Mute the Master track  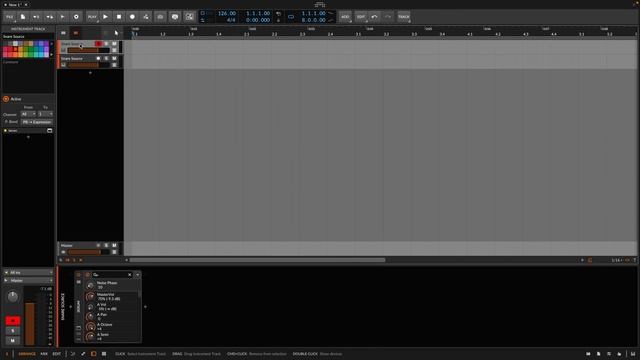click(x=114, y=245)
